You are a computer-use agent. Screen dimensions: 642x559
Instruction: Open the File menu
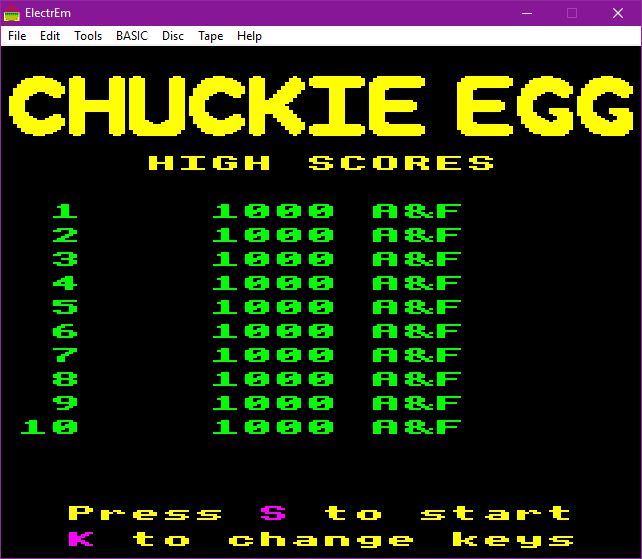point(17,36)
